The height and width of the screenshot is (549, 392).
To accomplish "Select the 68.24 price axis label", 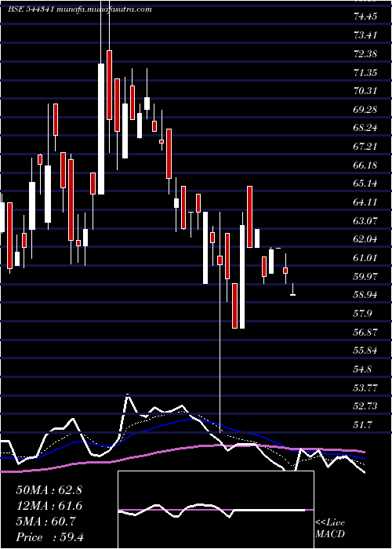I will (x=365, y=127).
